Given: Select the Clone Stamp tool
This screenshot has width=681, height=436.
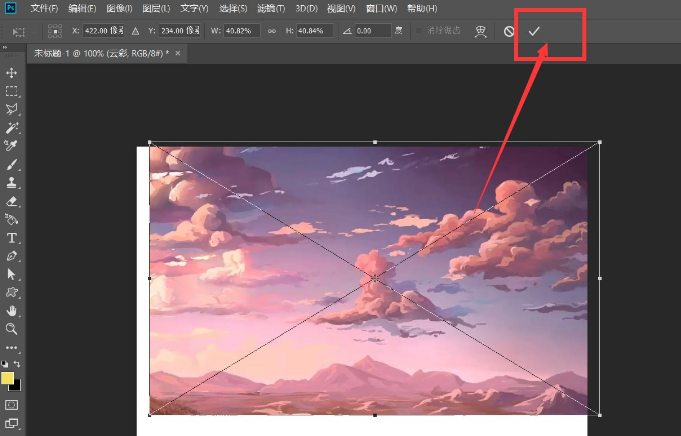Looking at the screenshot, I should tap(11, 183).
